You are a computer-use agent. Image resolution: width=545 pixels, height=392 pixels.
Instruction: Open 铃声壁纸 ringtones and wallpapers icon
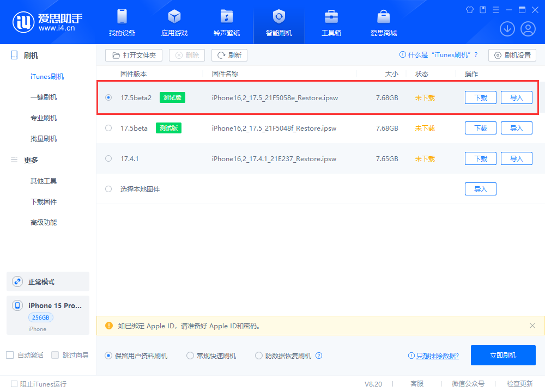[226, 17]
